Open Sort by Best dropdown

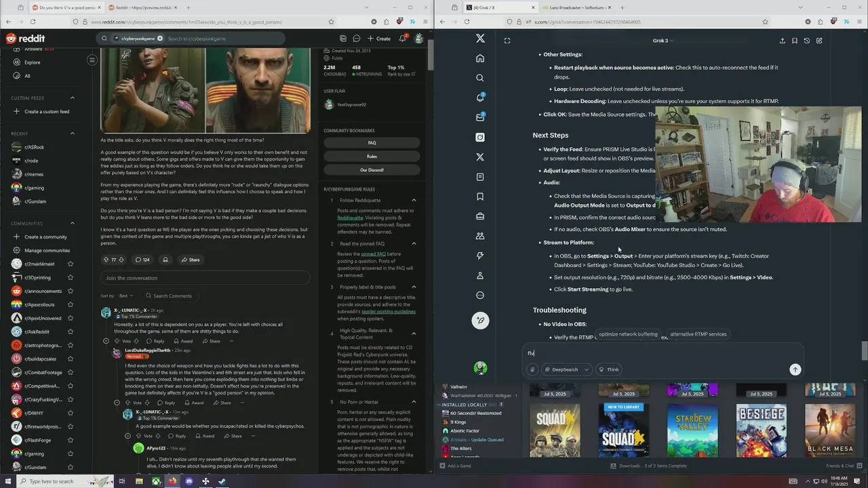click(125, 296)
